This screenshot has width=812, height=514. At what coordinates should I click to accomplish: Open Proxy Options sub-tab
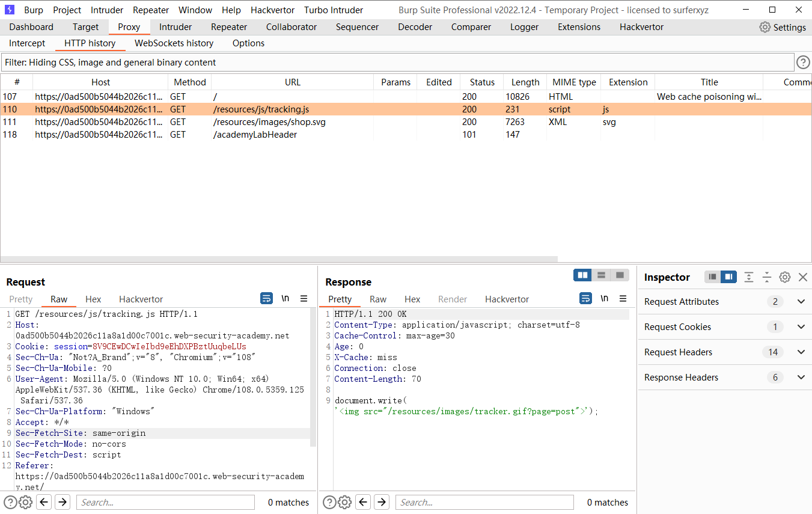[x=248, y=43]
